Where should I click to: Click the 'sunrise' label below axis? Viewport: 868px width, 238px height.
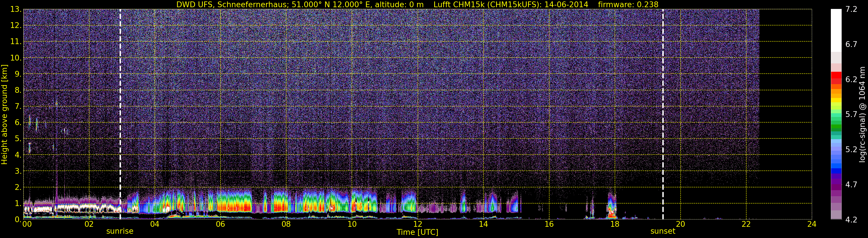[120, 231]
